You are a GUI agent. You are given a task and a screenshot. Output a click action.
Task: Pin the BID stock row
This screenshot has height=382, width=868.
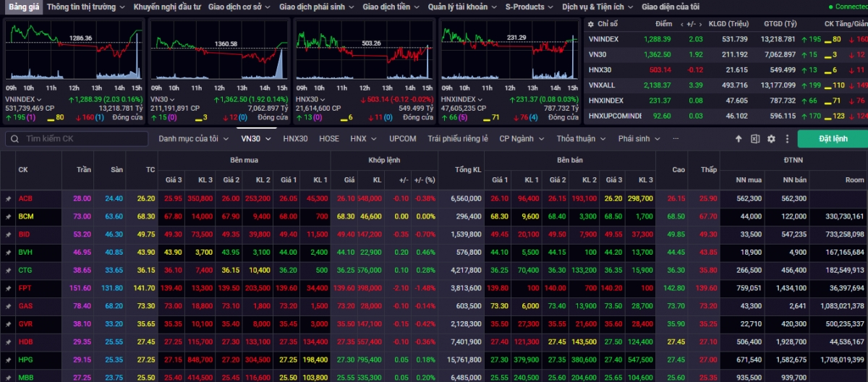9,234
